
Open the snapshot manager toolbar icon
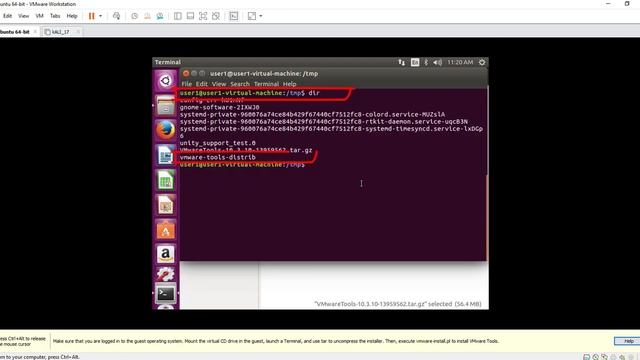[x=160, y=16]
